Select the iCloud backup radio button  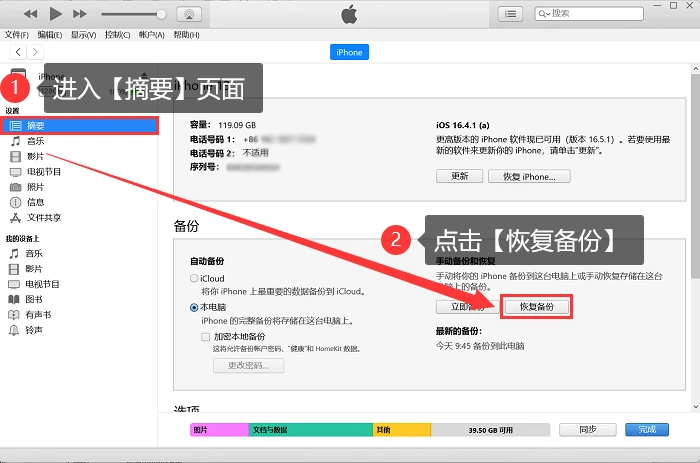[x=194, y=279]
